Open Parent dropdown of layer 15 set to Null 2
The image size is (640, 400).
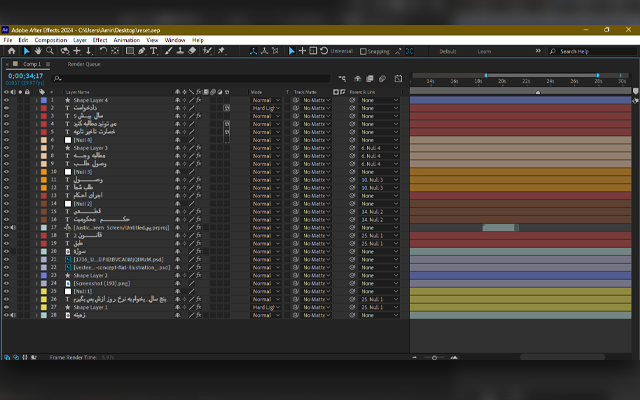coord(379,211)
